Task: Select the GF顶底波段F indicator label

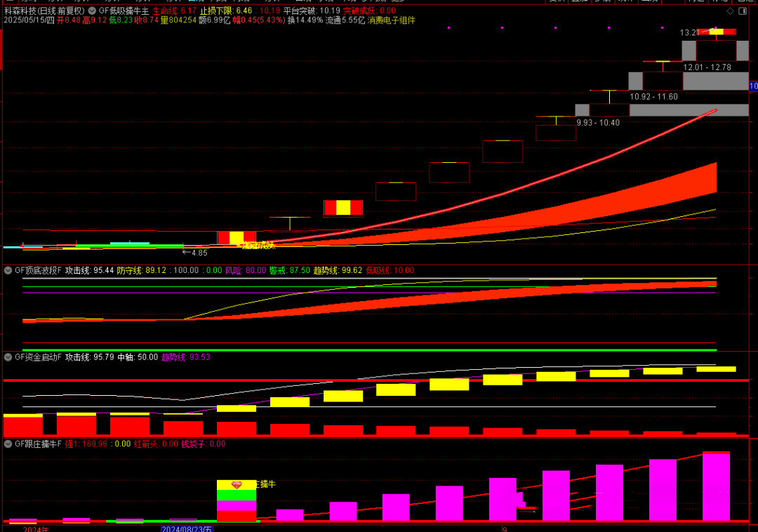Action: coord(38,270)
